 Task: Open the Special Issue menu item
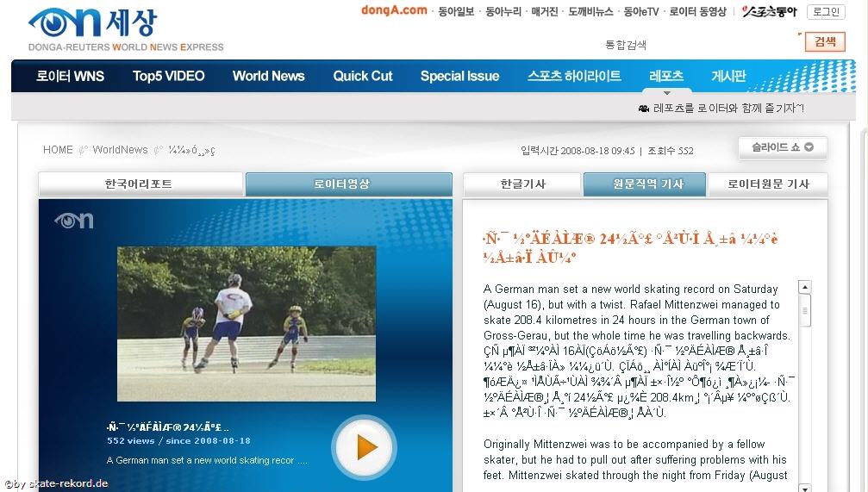[x=459, y=76]
